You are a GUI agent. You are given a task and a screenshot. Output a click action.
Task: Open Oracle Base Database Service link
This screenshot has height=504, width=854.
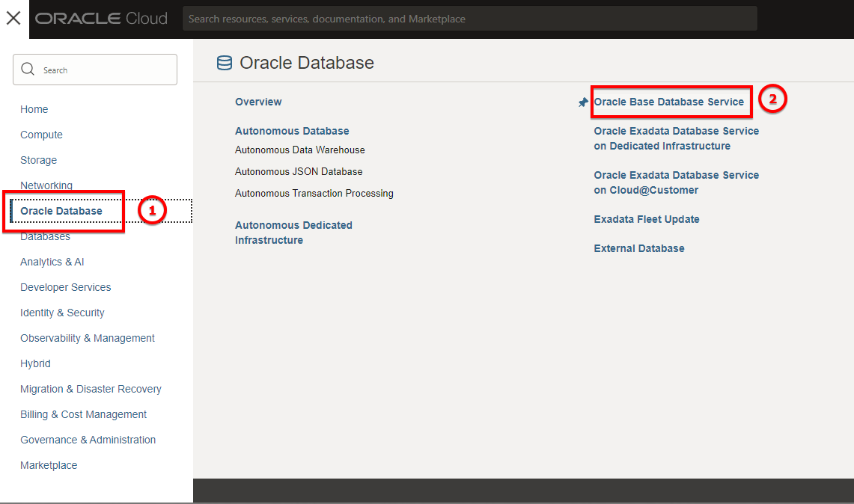pyautogui.click(x=669, y=102)
